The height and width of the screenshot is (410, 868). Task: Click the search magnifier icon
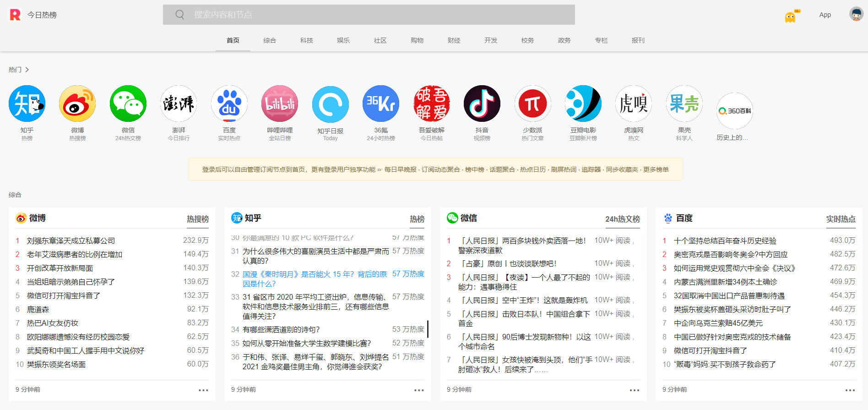[180, 15]
